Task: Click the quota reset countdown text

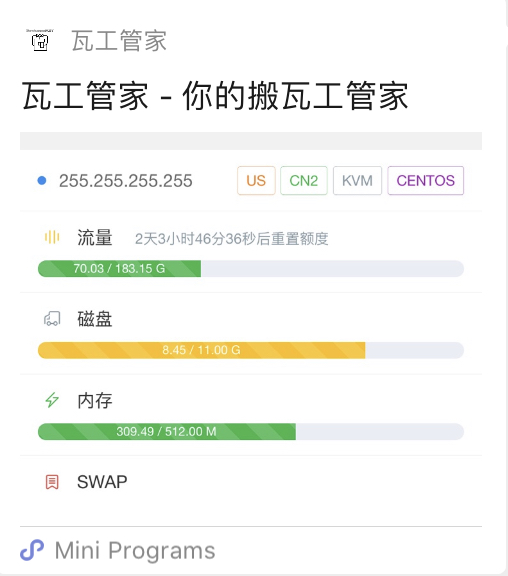Action: click(x=231, y=239)
